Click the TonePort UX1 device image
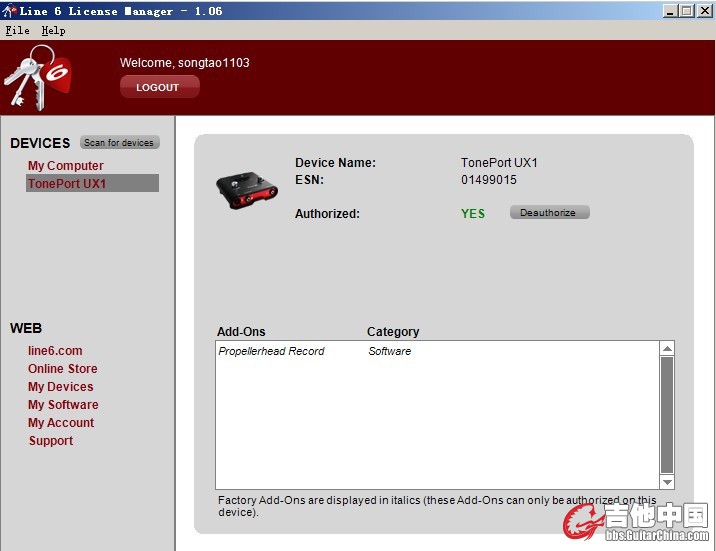716x551 pixels. point(247,187)
